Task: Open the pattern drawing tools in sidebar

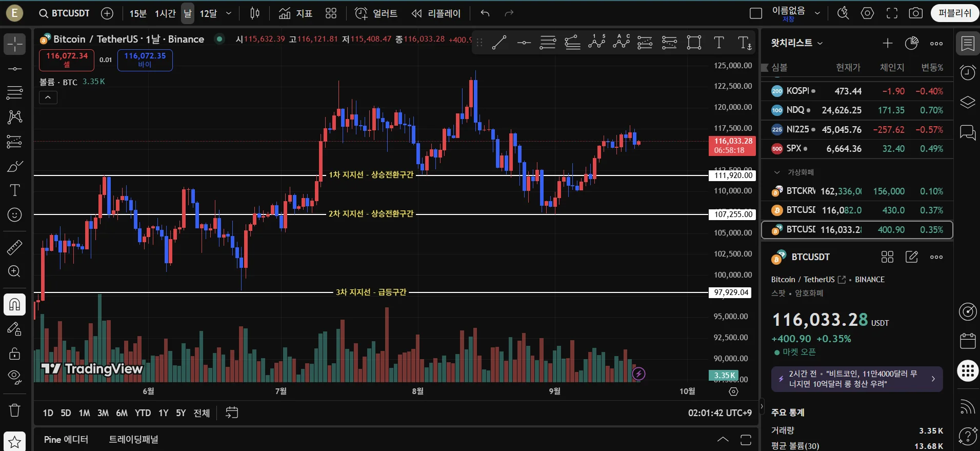Action: pos(15,117)
